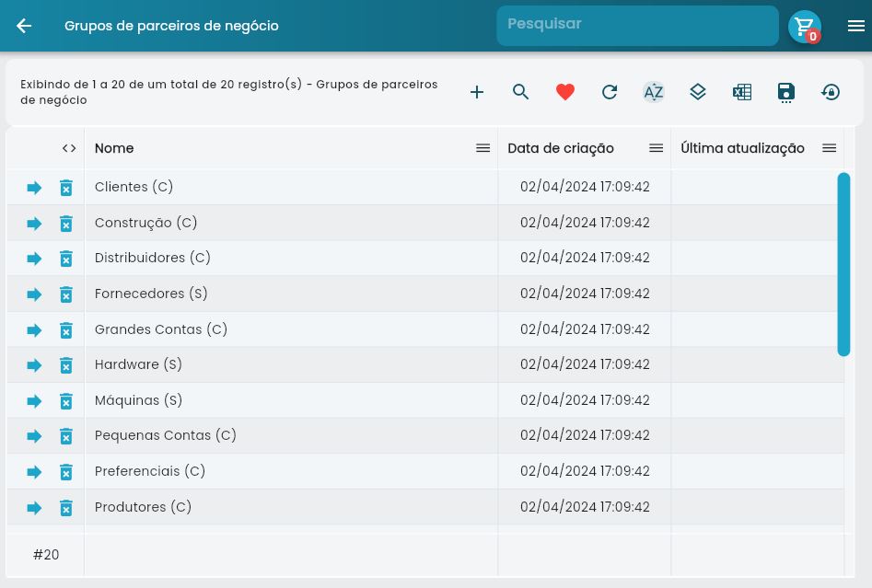The height and width of the screenshot is (588, 872).
Task: Open the Fornecedores (S) record
Action: tap(34, 294)
